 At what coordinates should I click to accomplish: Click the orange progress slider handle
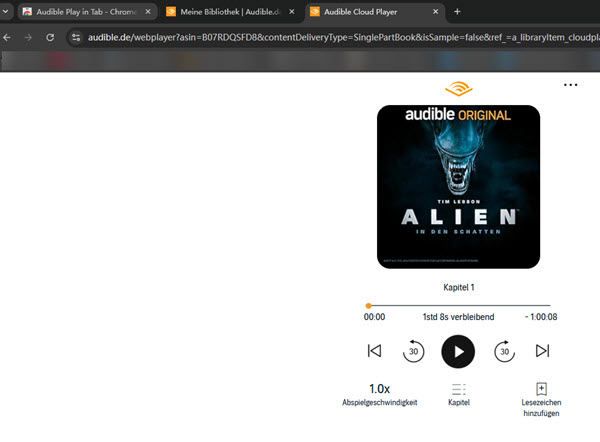pyautogui.click(x=368, y=306)
